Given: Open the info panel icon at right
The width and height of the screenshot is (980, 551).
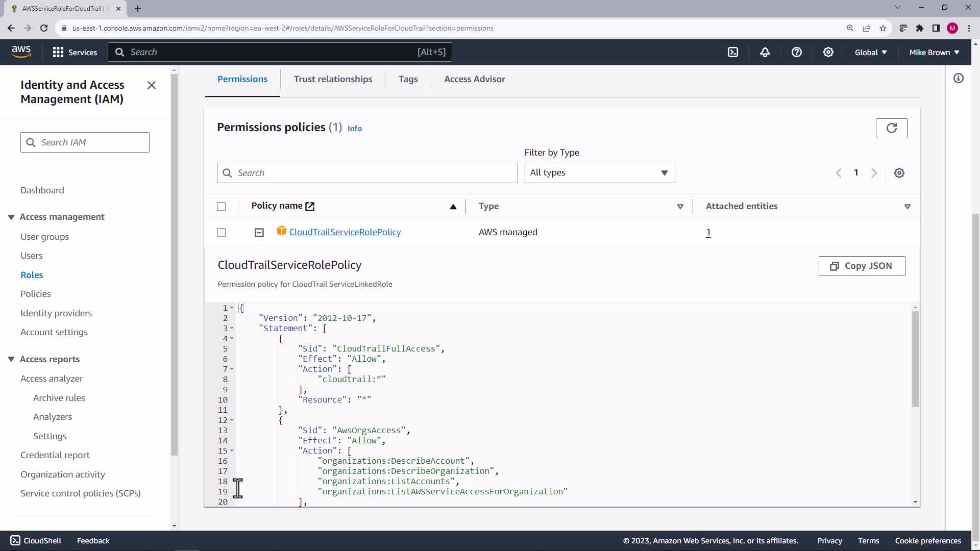Looking at the screenshot, I should [958, 78].
